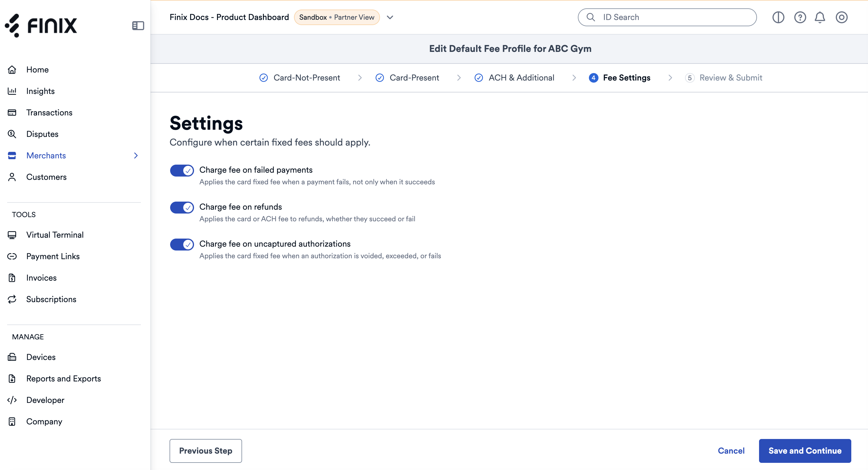Jump to the Review & Submit step

coord(724,78)
